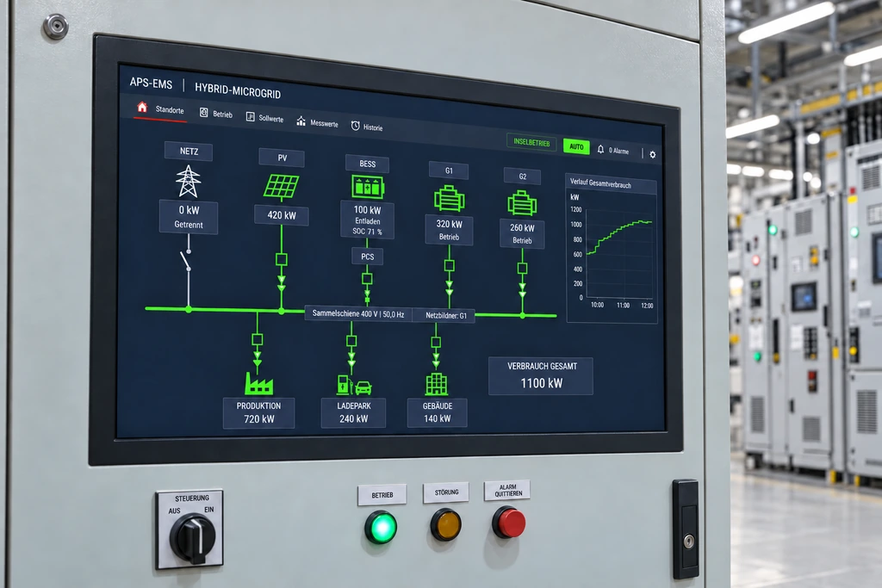Toggle the Ladepark feeder breaker
Screen dimensions: 882x588
point(351,341)
